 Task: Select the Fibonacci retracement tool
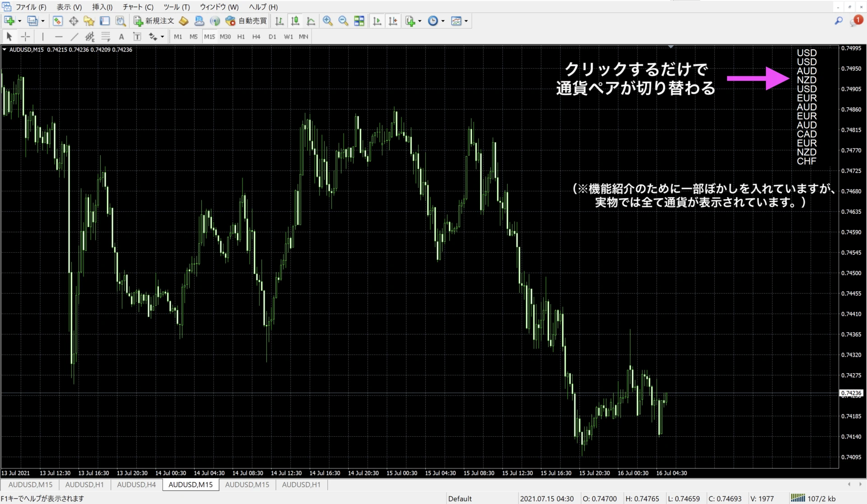point(106,37)
